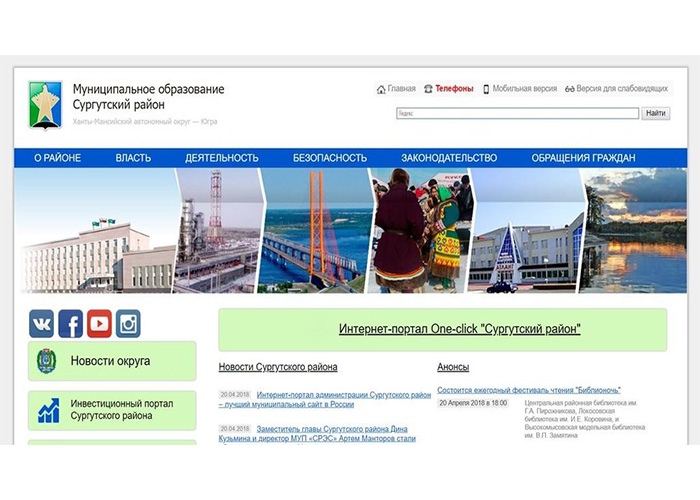Open the Анонсы heading link

[453, 367]
